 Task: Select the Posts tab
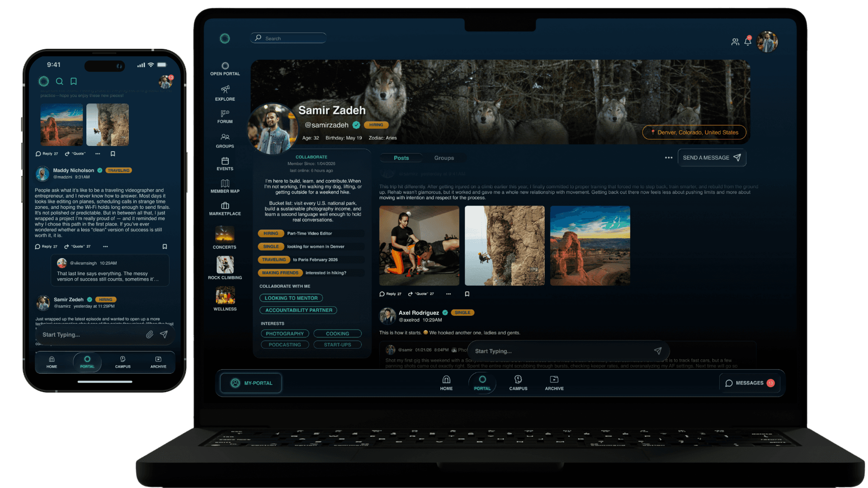point(401,158)
